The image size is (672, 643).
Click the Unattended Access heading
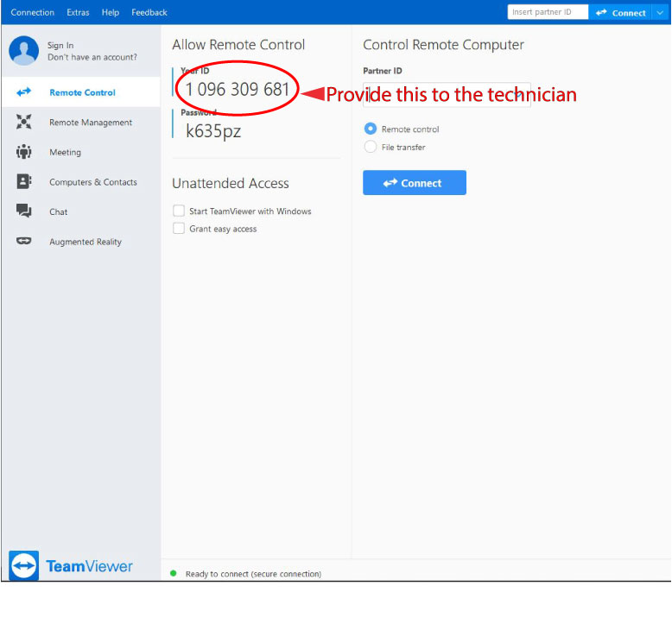[x=231, y=183]
